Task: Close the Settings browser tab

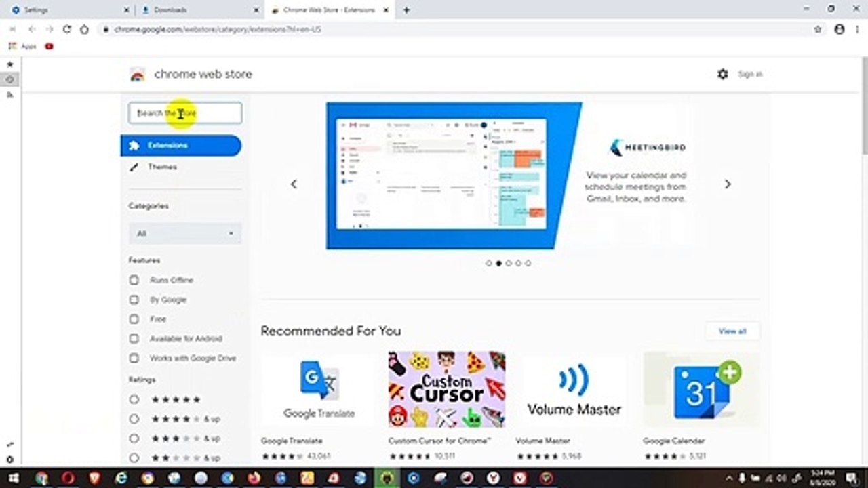Action: click(126, 10)
